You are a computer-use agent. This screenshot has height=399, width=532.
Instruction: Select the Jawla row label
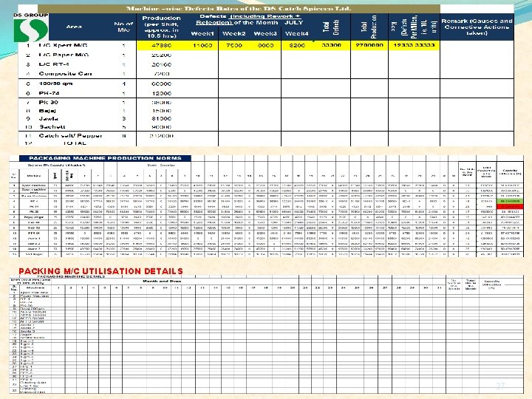coord(49,118)
